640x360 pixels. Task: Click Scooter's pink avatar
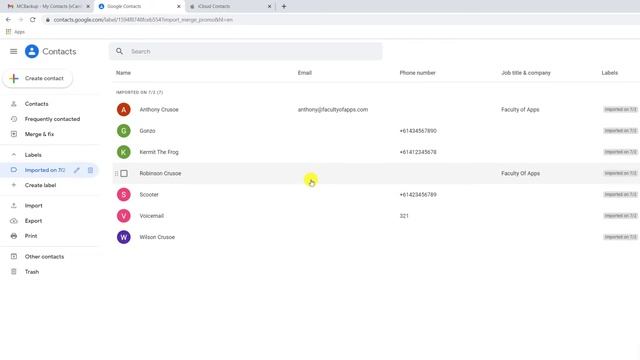pos(124,195)
